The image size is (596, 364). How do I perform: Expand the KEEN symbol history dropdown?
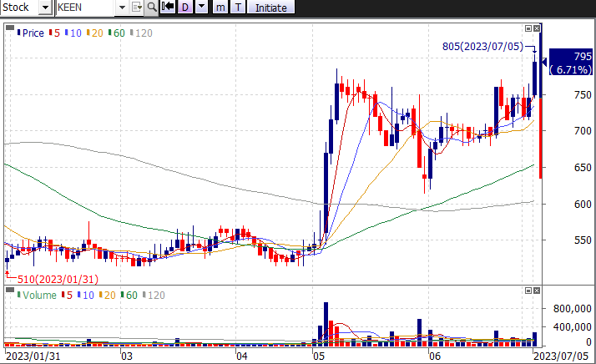122,8
